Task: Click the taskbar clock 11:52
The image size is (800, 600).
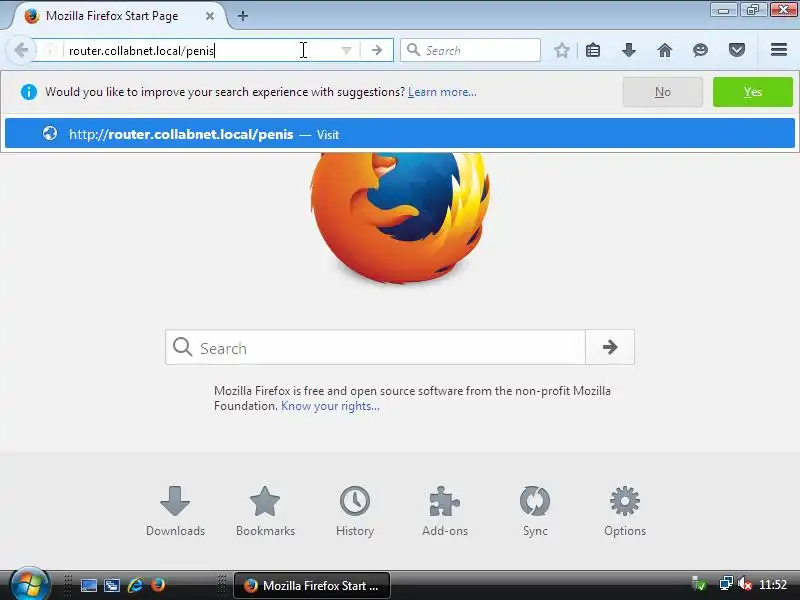Action: coord(773,585)
